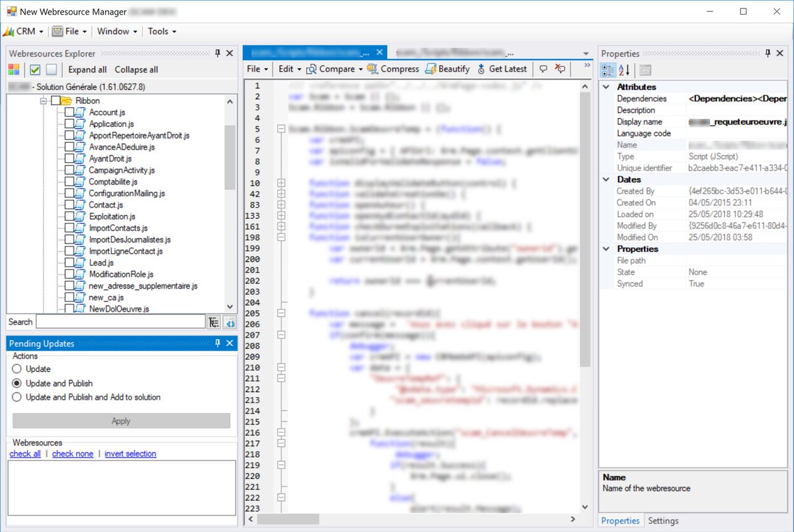This screenshot has width=794, height=532.
Task: Click the tree filter icon beside Search
Action: [214, 322]
